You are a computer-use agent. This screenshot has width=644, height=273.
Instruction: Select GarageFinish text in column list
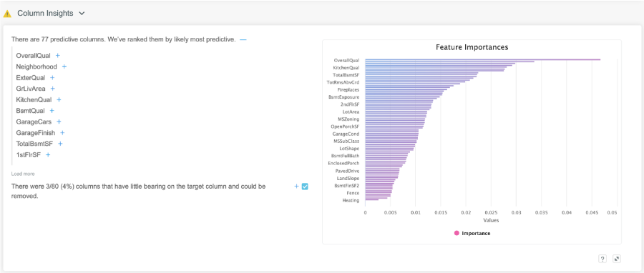point(36,133)
